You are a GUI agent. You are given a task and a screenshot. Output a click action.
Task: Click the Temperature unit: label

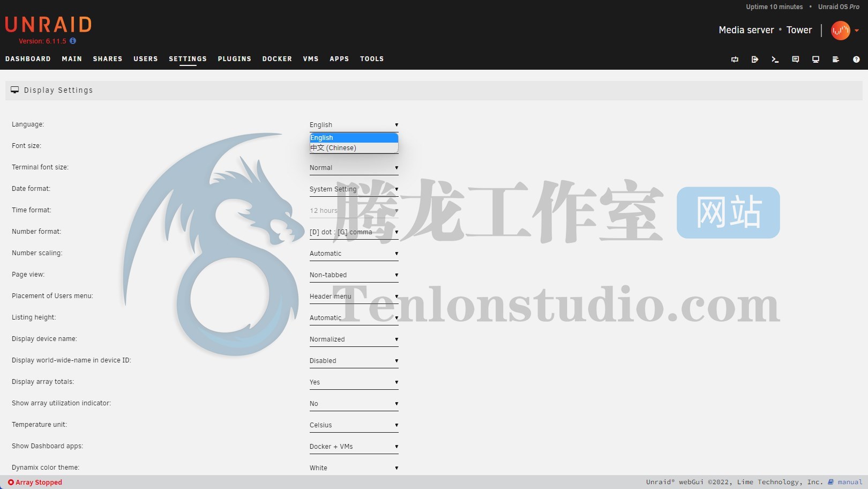point(39,425)
